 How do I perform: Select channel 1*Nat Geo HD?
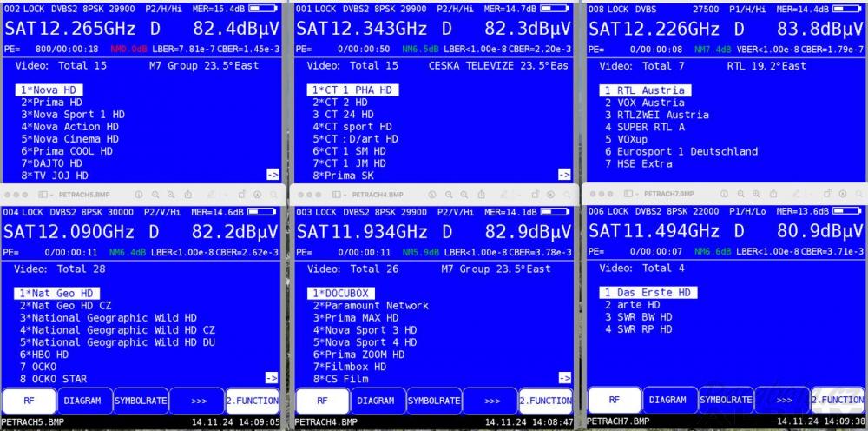[57, 293]
